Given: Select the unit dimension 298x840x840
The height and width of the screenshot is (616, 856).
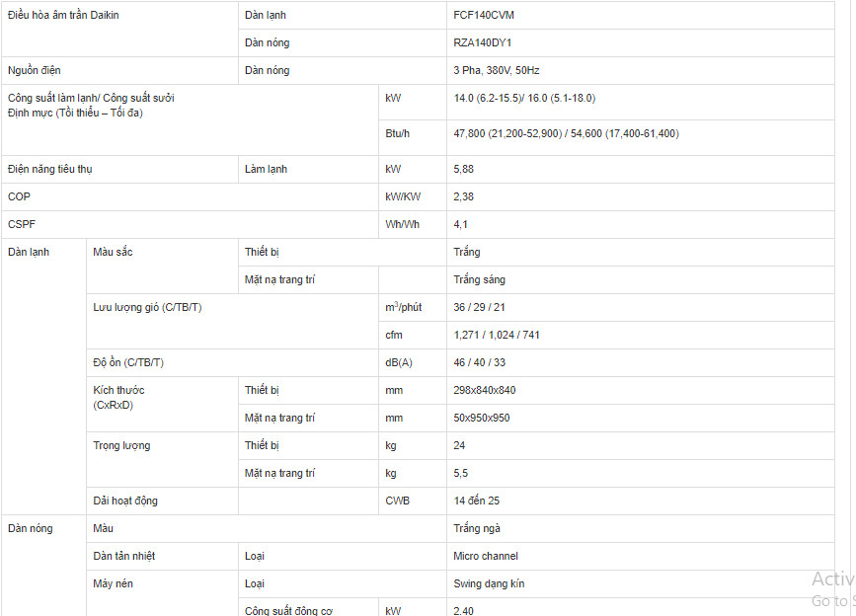Looking at the screenshot, I should [484, 390].
